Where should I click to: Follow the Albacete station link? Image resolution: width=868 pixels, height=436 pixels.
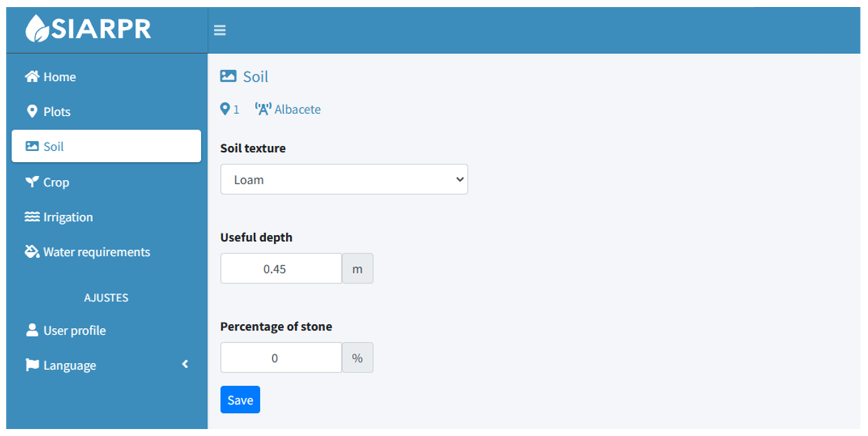coord(297,109)
